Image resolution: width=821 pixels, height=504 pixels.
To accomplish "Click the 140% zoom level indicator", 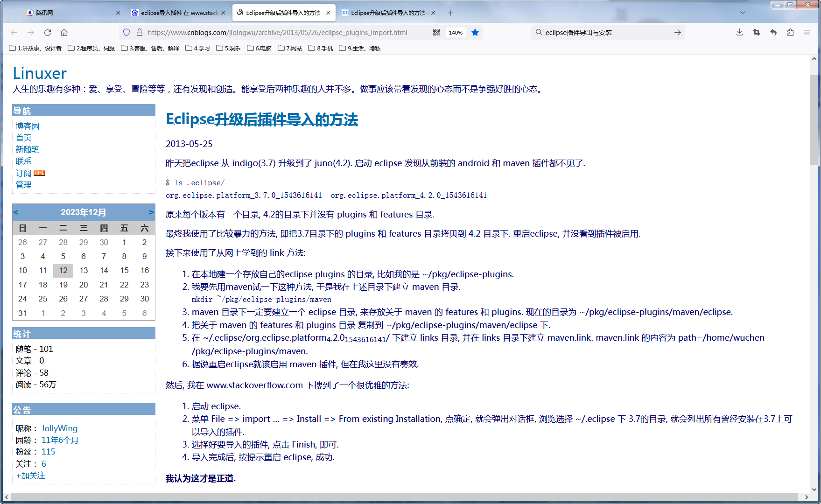I will (x=456, y=33).
